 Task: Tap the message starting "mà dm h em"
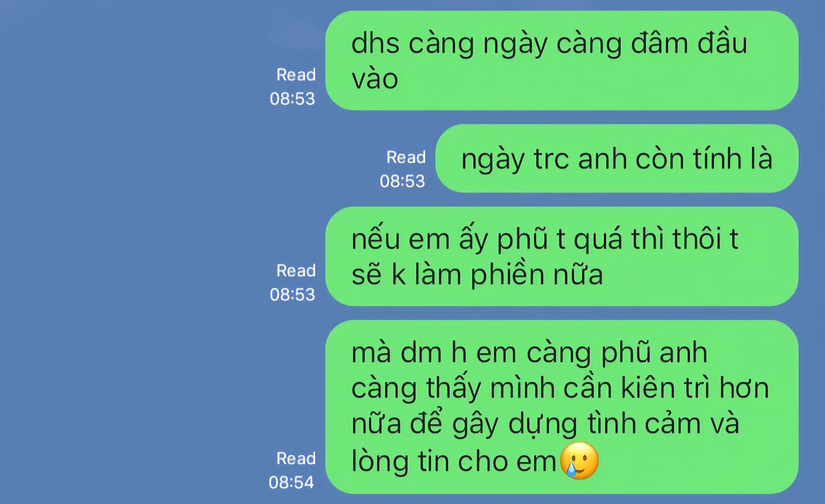(562, 406)
